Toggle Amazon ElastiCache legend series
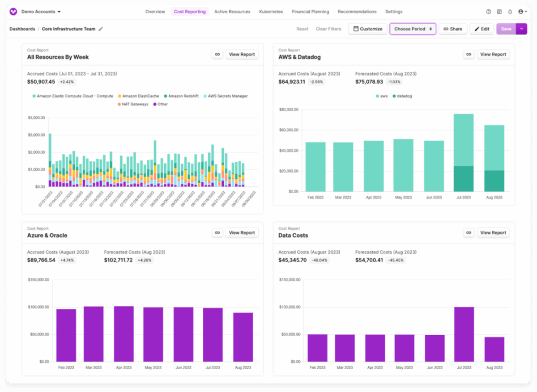Image resolution: width=537 pixels, height=392 pixels. [138, 96]
